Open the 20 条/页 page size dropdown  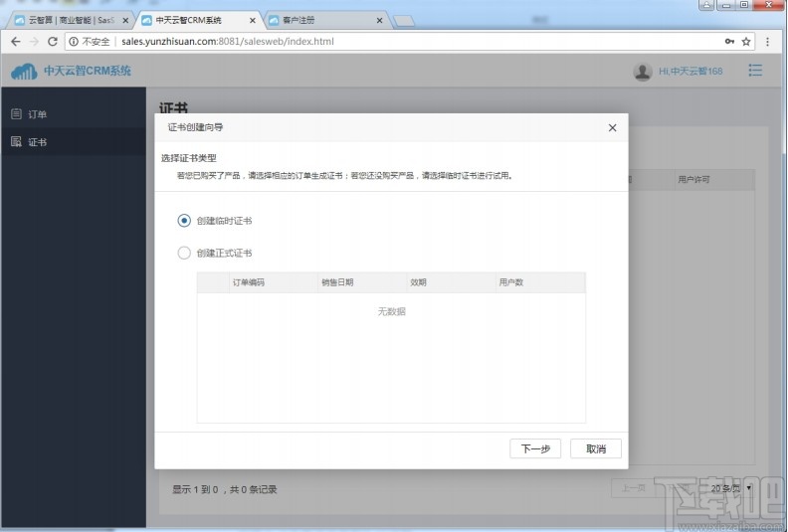point(730,488)
